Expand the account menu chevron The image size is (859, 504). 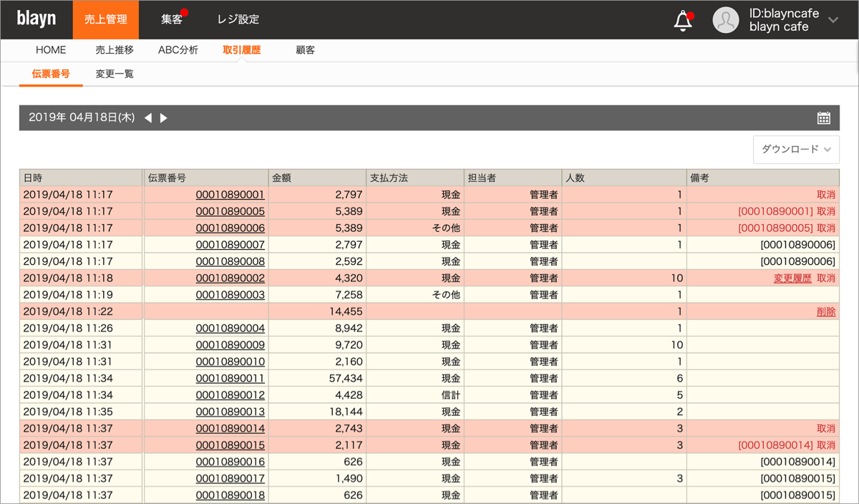(833, 20)
